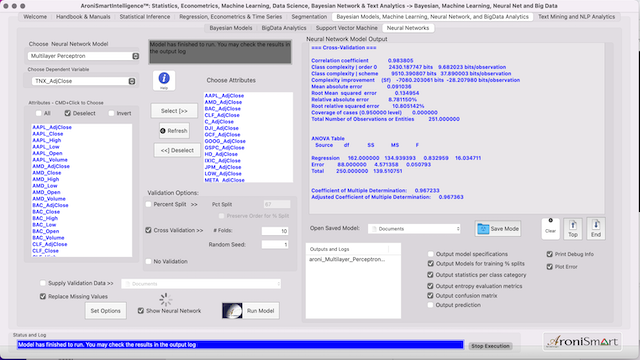Viewport: 640px width, 360px height.
Task: Toggle Output statistics per class category
Action: 430,275
